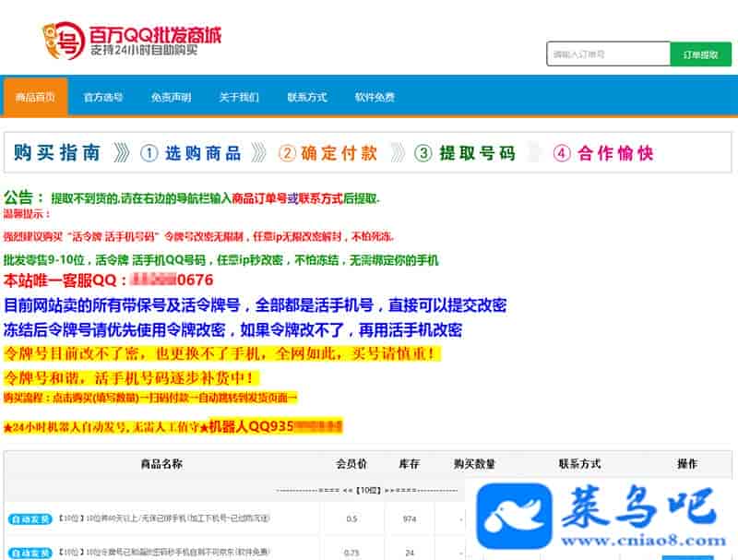
Task: Focus the order number input field
Action: (x=608, y=54)
